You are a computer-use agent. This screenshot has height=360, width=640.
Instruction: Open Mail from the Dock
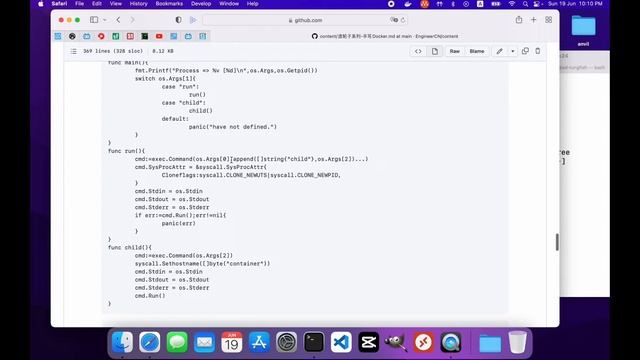tap(204, 342)
